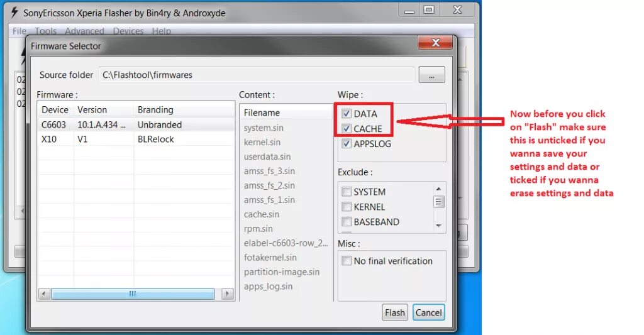Select system.sin in the content list
Screen dimensions: 644x335
264,128
